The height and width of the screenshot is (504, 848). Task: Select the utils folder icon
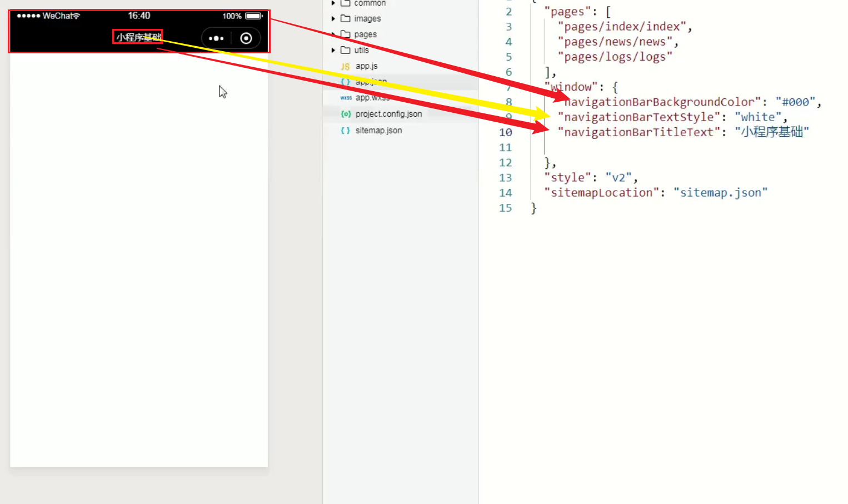(345, 50)
